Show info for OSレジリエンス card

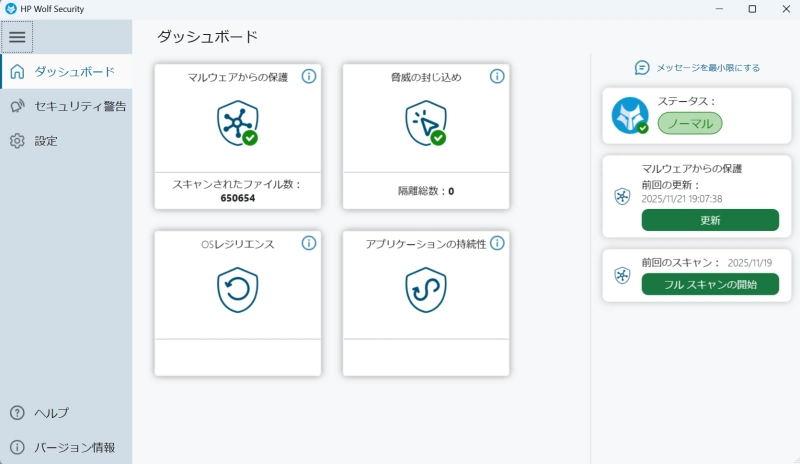click(x=309, y=243)
